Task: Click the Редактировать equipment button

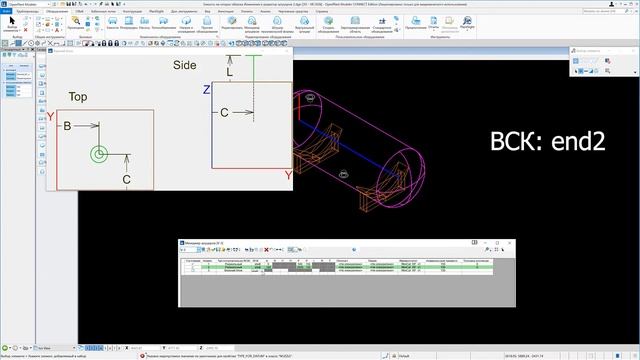Action: point(232,23)
